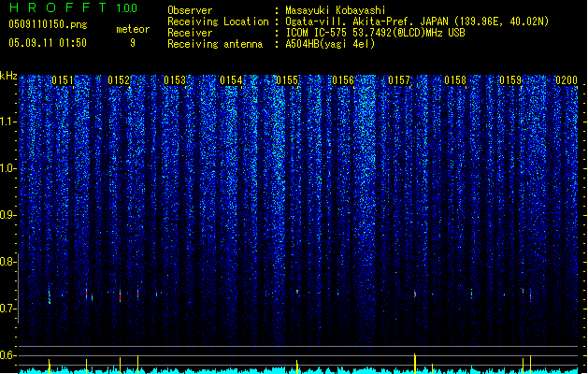Click the file name 0509110150.png

pyautogui.click(x=48, y=24)
